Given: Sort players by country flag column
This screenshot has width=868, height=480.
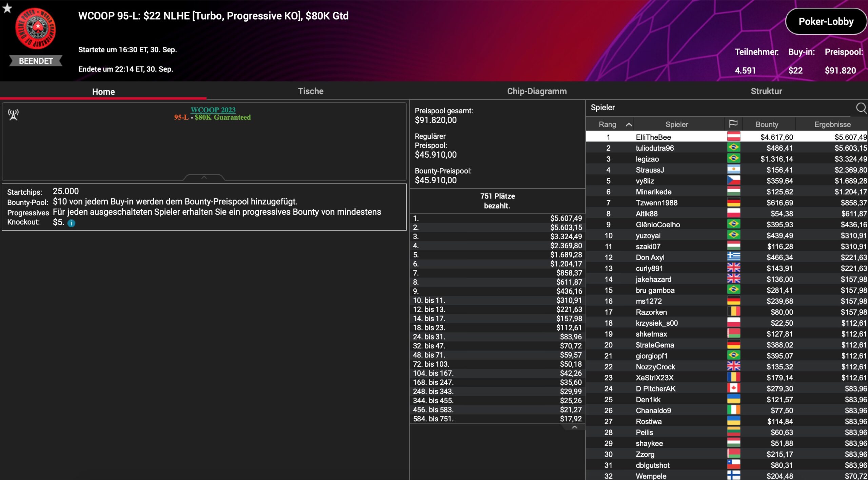Looking at the screenshot, I should (733, 124).
